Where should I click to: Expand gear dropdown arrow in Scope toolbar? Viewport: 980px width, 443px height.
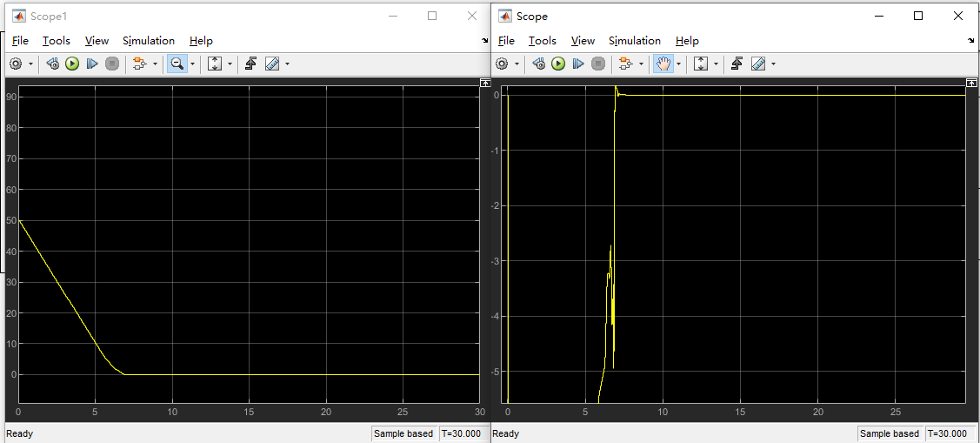click(517, 64)
